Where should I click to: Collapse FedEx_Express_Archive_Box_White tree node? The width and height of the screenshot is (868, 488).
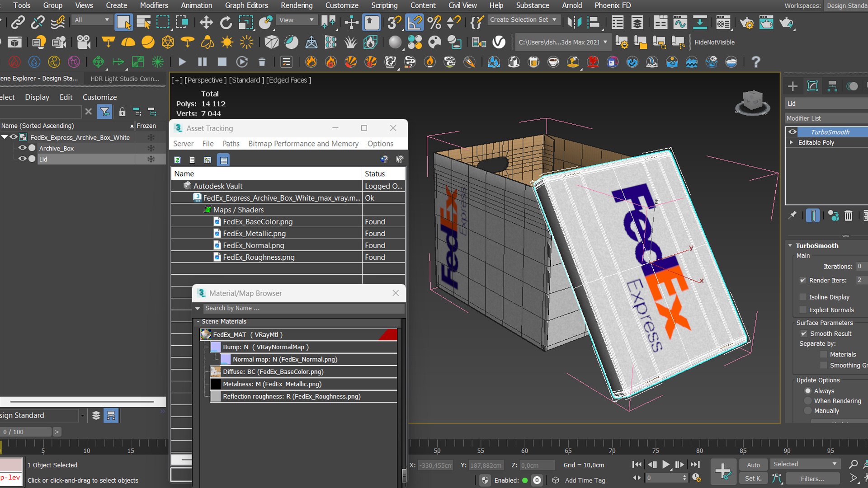[5, 137]
